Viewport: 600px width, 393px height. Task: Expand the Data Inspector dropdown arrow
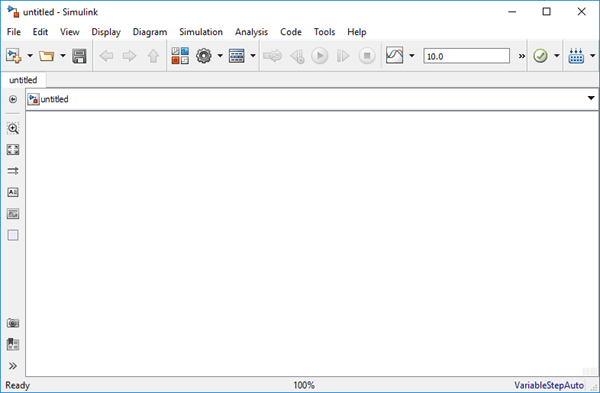(412, 56)
